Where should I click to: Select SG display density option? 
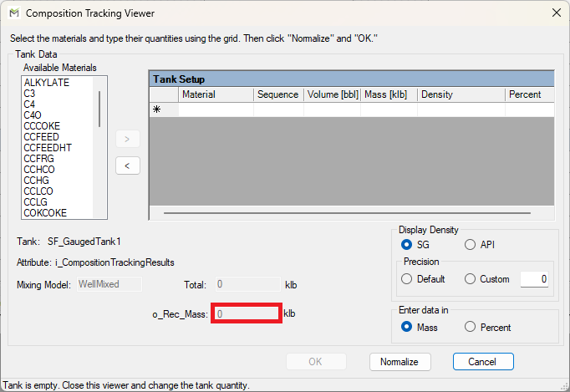click(407, 245)
